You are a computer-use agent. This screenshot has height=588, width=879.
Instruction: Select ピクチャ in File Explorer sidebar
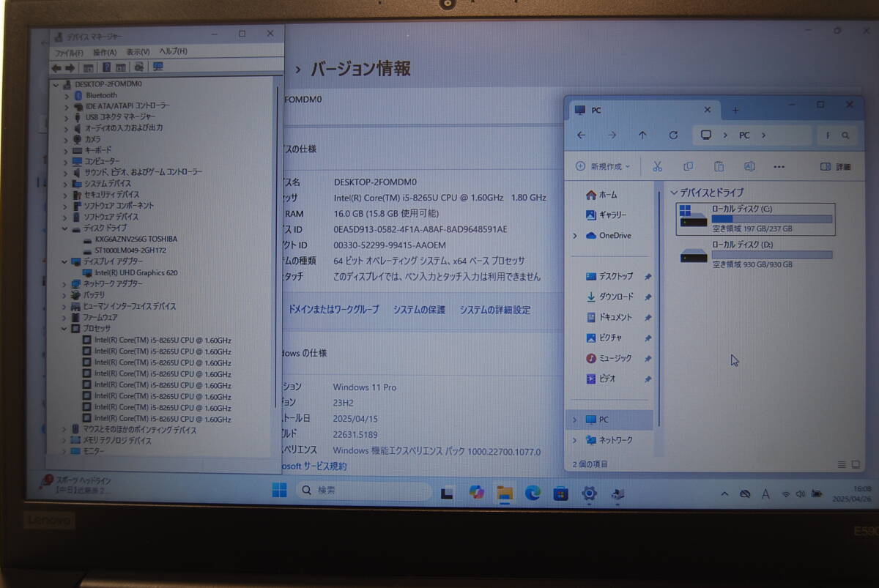click(604, 338)
